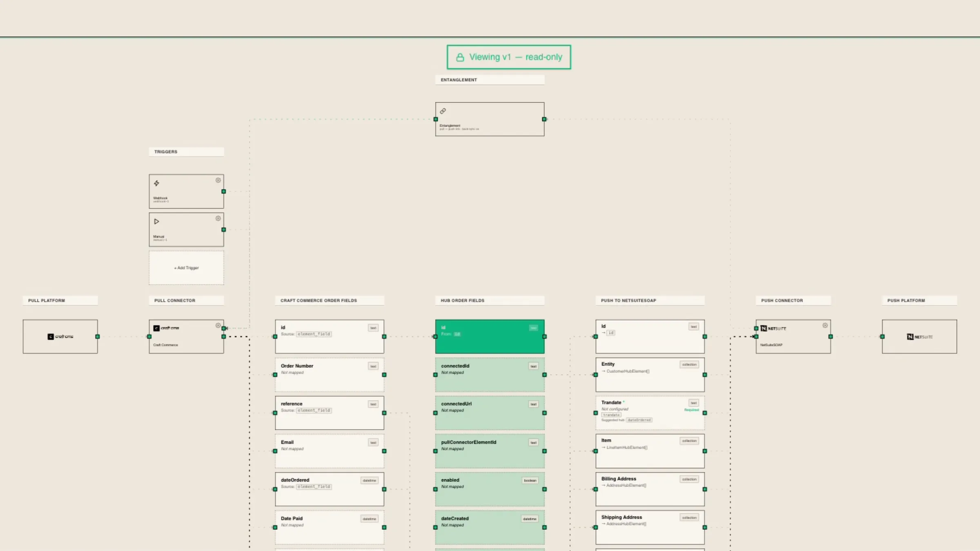
Task: Click the link icon in the Entanglement node
Action: (443, 111)
